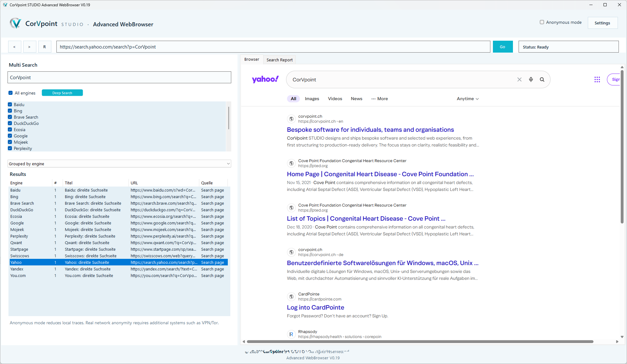This screenshot has height=364, width=627.
Task: Sort results by the Engine column header
Action: click(x=30, y=183)
